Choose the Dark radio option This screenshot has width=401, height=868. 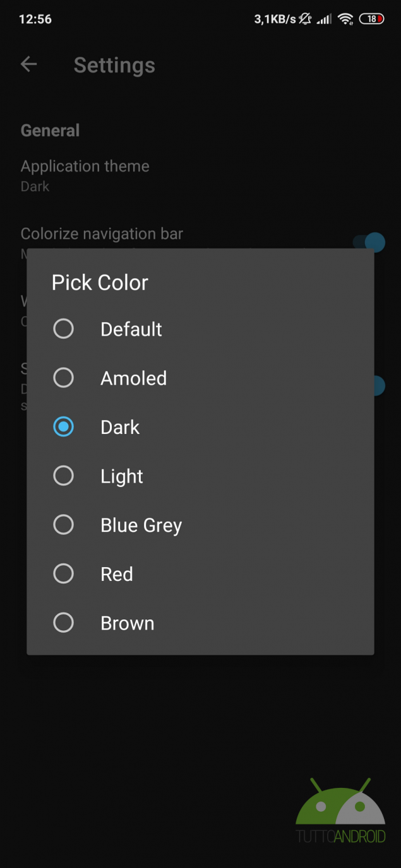tap(63, 427)
